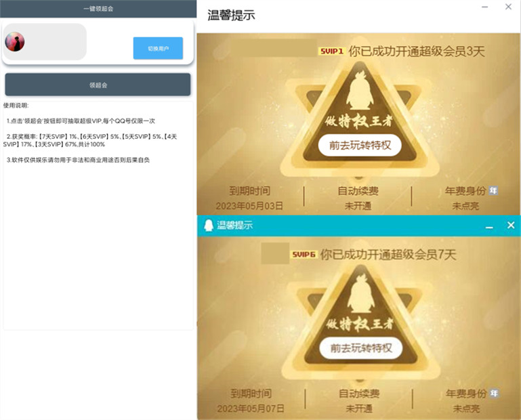Click the QQ penguin icon in the teal title bar
Viewport: 521px width, 420px height.
(209, 226)
